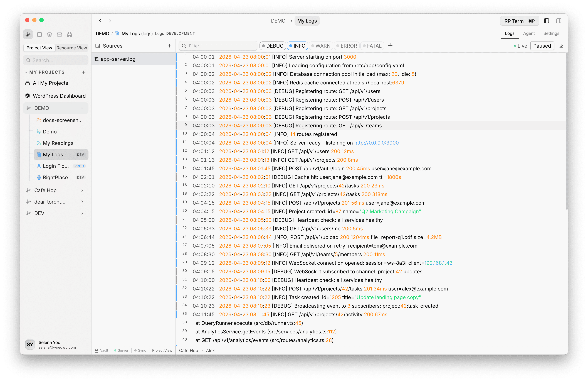This screenshot has height=381, width=588.
Task: Open the RP Term button
Action: click(x=519, y=21)
